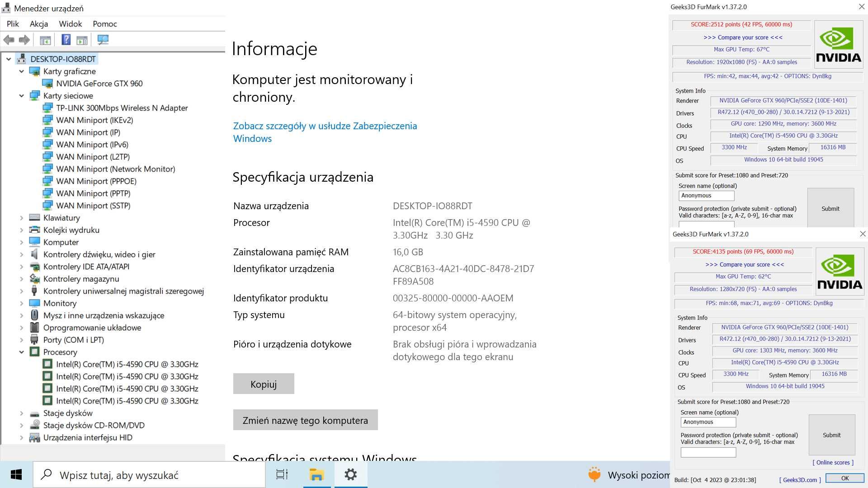868x488 pixels.
Task: Click the taskbar search box
Action: 149,474
